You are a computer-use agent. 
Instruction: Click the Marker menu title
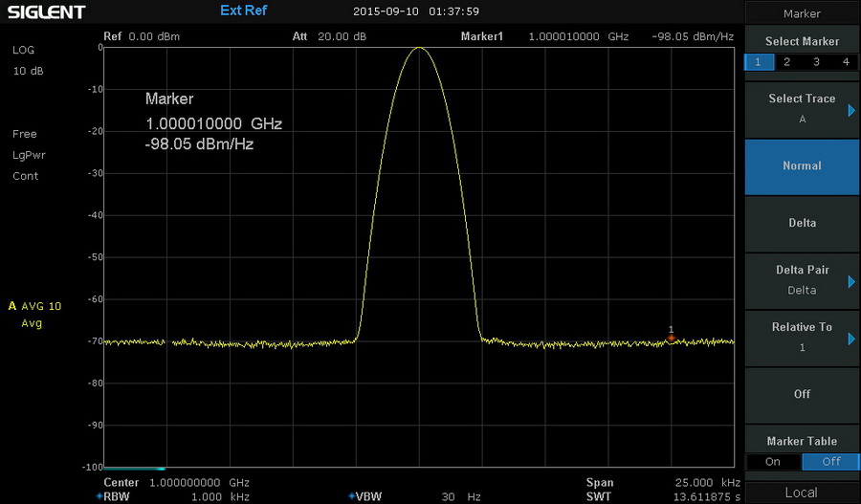click(802, 13)
